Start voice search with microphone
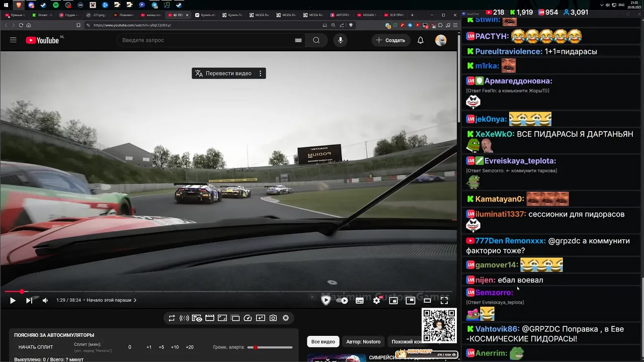This screenshot has width=644, height=362. pyautogui.click(x=341, y=40)
